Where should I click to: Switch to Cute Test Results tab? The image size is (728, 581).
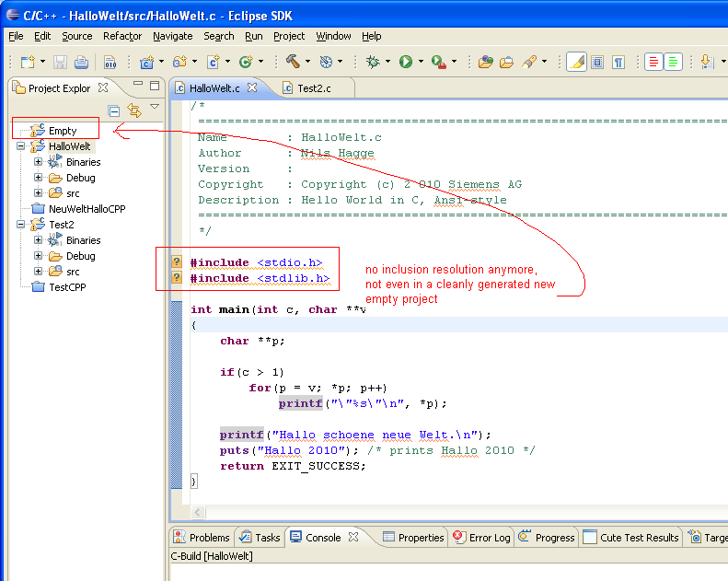631,538
